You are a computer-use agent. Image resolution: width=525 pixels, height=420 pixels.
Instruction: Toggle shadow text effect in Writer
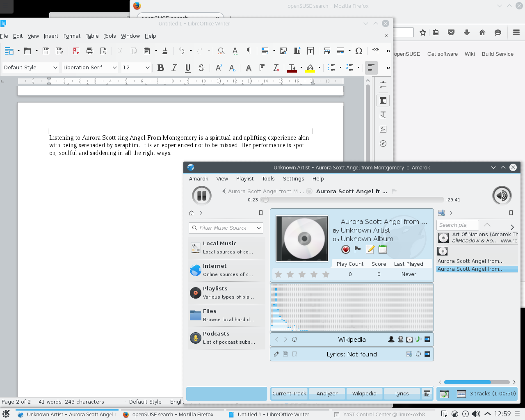249,68
